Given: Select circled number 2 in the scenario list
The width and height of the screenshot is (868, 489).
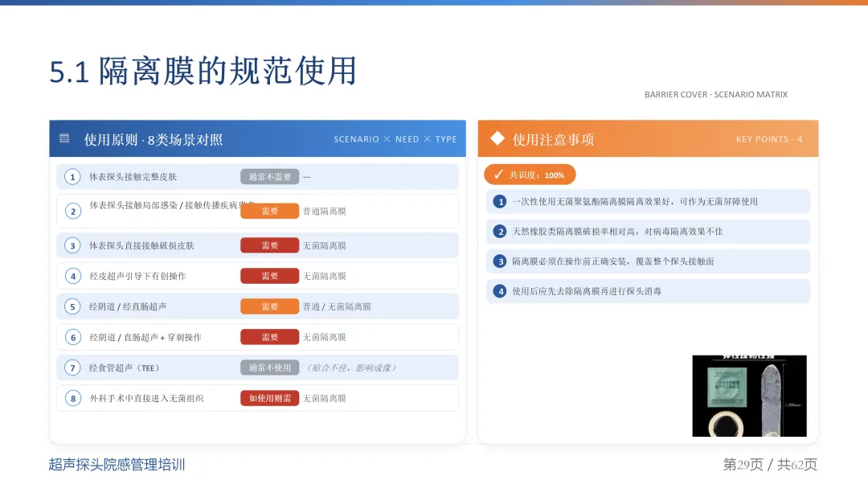Looking at the screenshot, I should click(x=72, y=211).
